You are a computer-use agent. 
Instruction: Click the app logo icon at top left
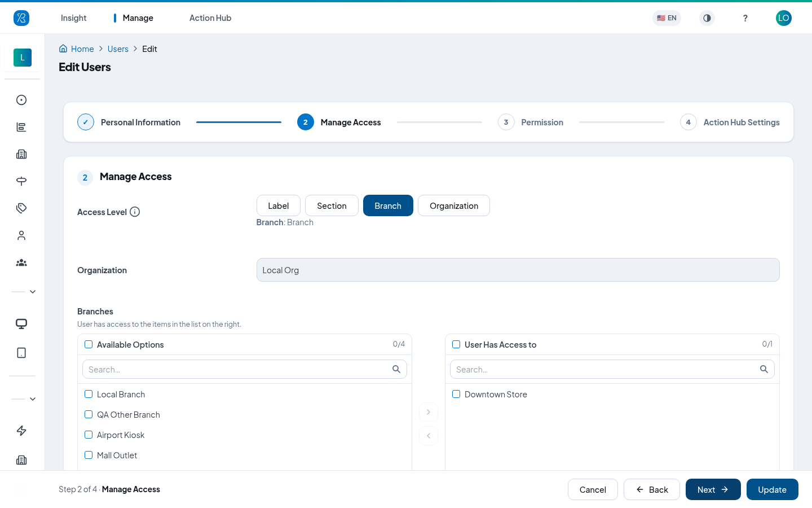(21, 18)
